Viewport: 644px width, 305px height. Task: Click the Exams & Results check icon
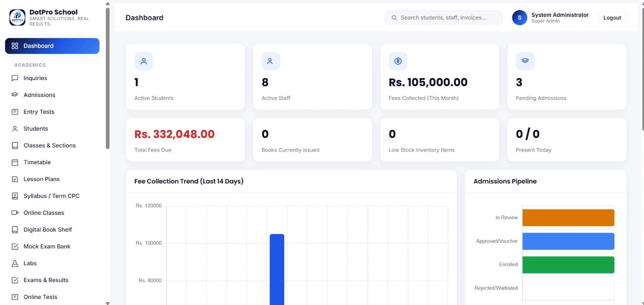pos(15,280)
